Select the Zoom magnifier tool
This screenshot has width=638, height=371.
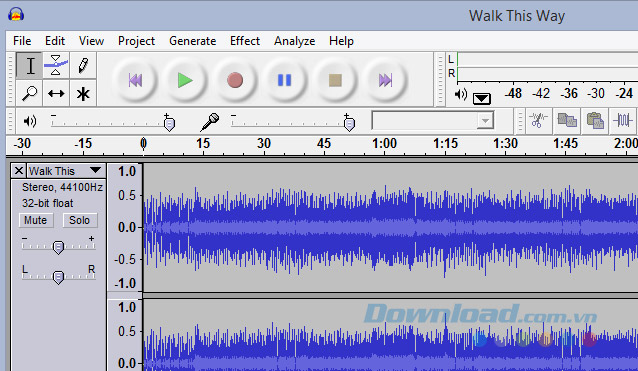pyautogui.click(x=29, y=93)
